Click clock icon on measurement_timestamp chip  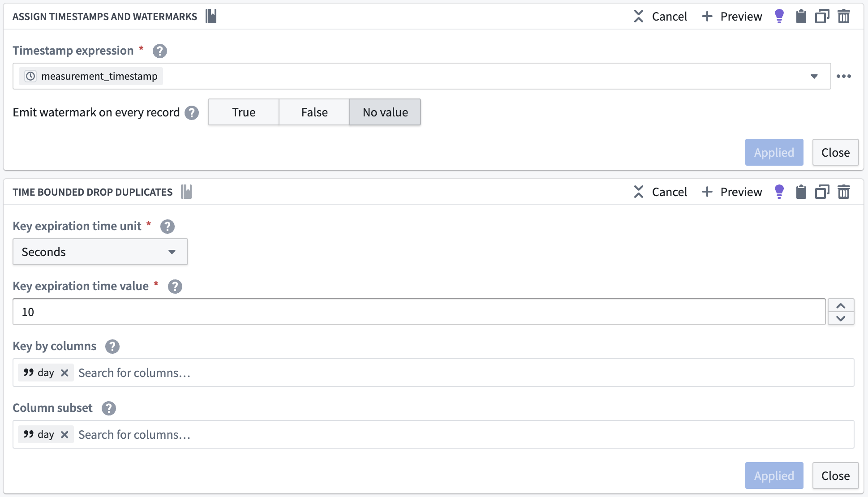(30, 76)
